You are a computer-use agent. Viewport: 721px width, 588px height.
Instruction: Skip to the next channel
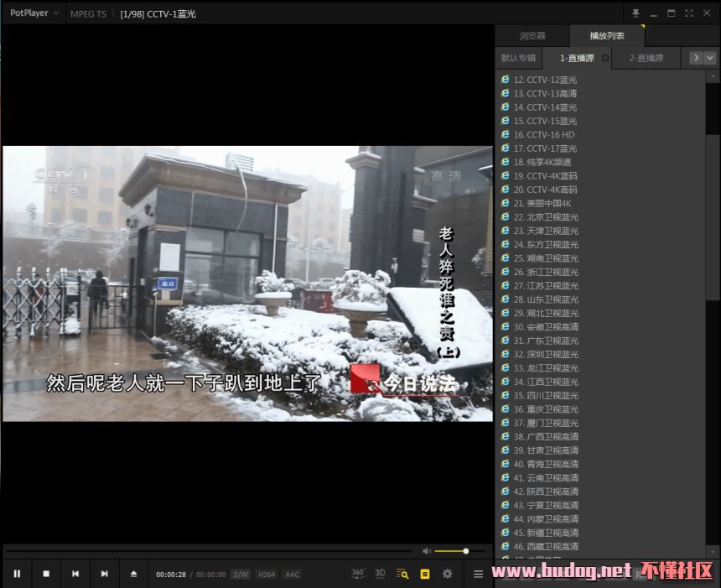coord(104,574)
